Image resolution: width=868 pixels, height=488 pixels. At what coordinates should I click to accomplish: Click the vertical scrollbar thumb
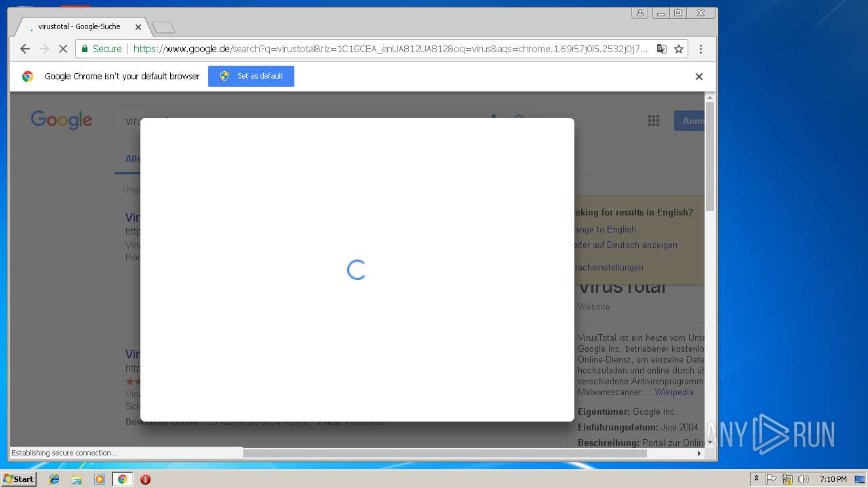pyautogui.click(x=710, y=156)
